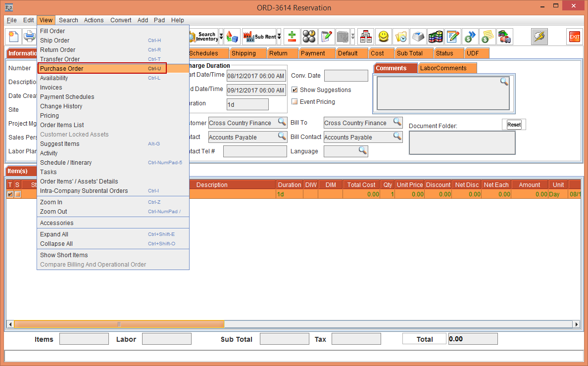The height and width of the screenshot is (366, 588).
Task: Click the Start Date/Time field
Action: click(x=255, y=76)
